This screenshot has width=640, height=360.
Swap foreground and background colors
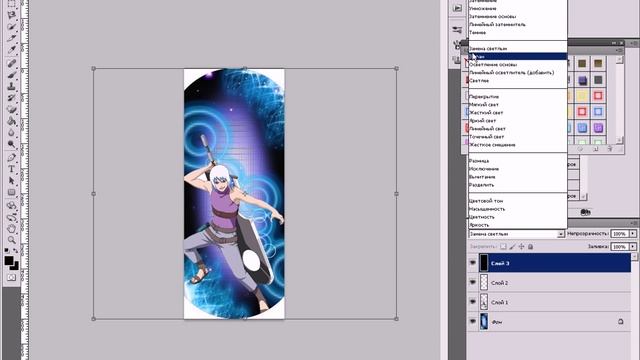click(16, 250)
